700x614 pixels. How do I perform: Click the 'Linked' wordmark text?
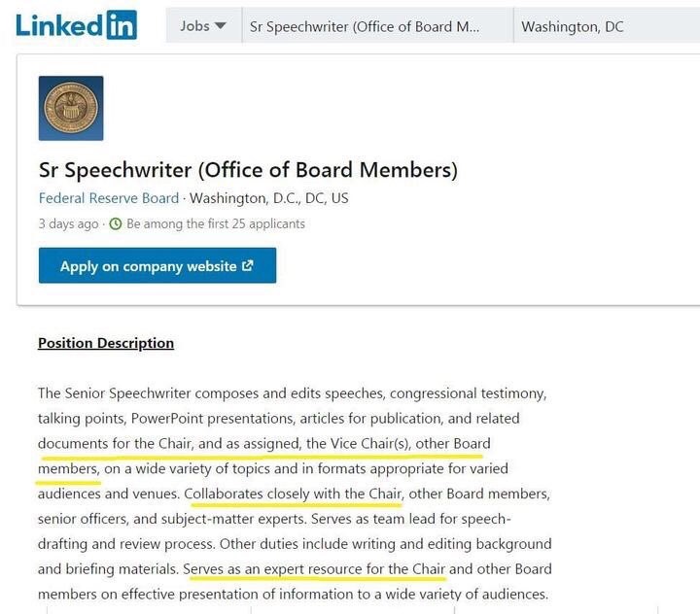(59, 25)
